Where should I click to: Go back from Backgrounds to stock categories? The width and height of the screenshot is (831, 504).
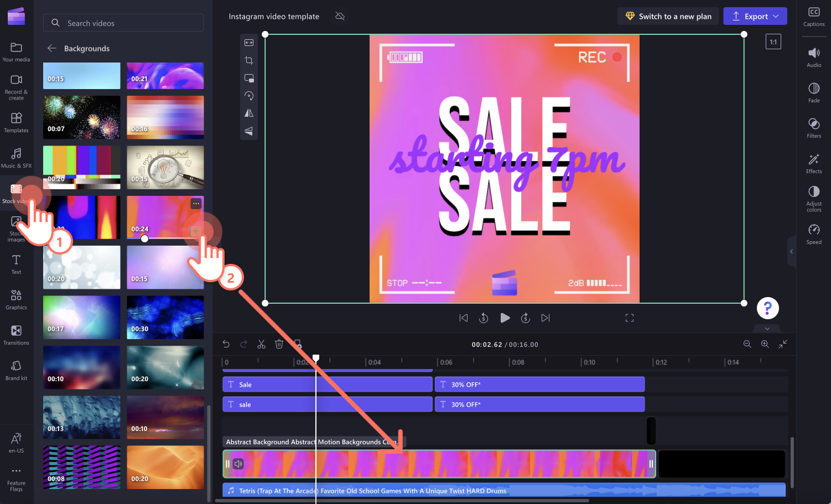51,48
